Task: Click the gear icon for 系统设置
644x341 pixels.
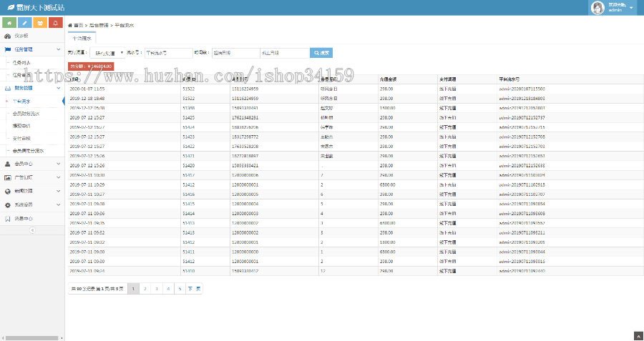Action: click(x=8, y=204)
